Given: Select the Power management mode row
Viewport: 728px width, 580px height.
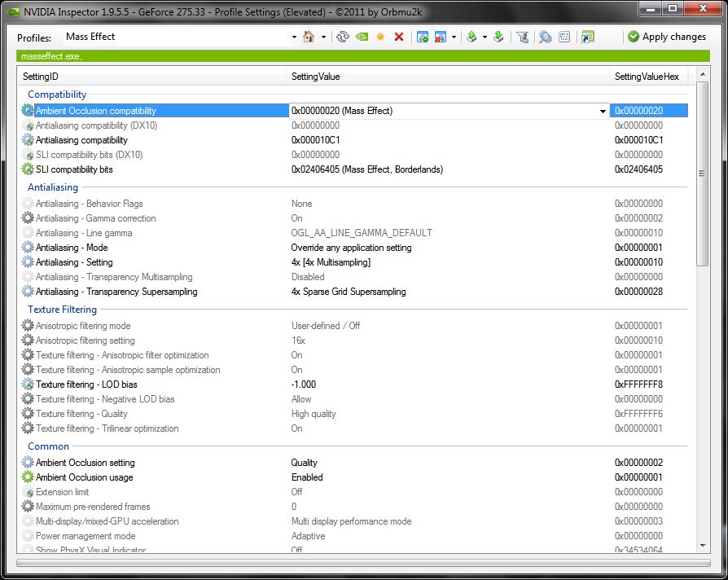Looking at the screenshot, I should point(353,535).
